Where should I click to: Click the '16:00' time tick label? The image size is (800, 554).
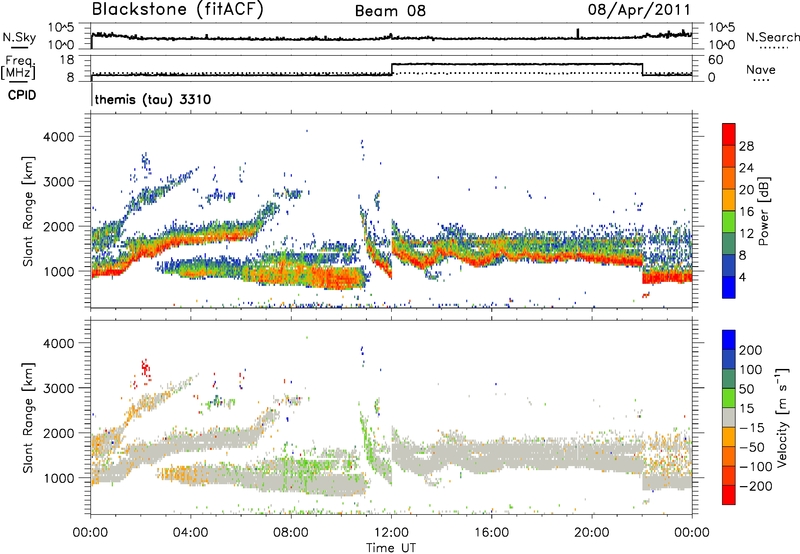click(x=491, y=533)
